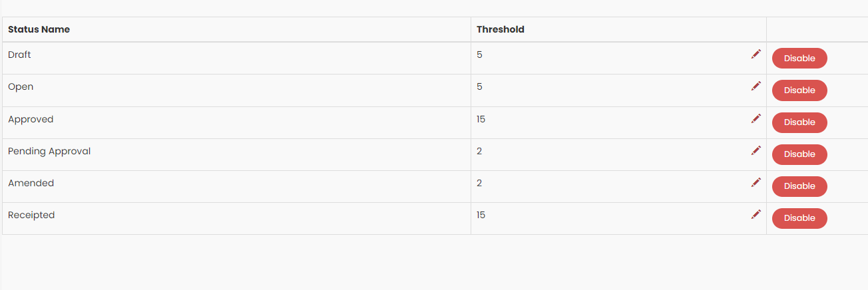868x290 pixels.
Task: Select the Pending Approval name cell
Action: click(x=236, y=155)
